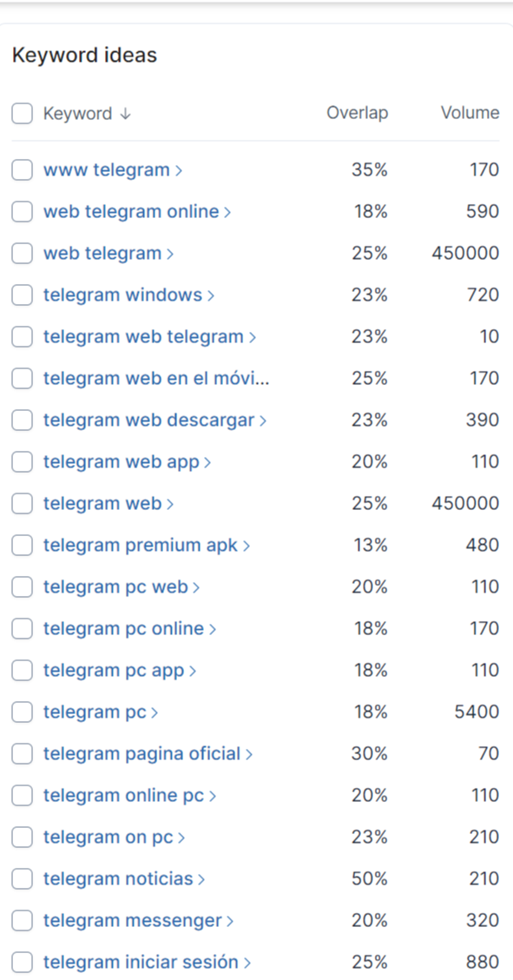
Task: Tick the checkbox beside telegram windows
Action: 22,295
